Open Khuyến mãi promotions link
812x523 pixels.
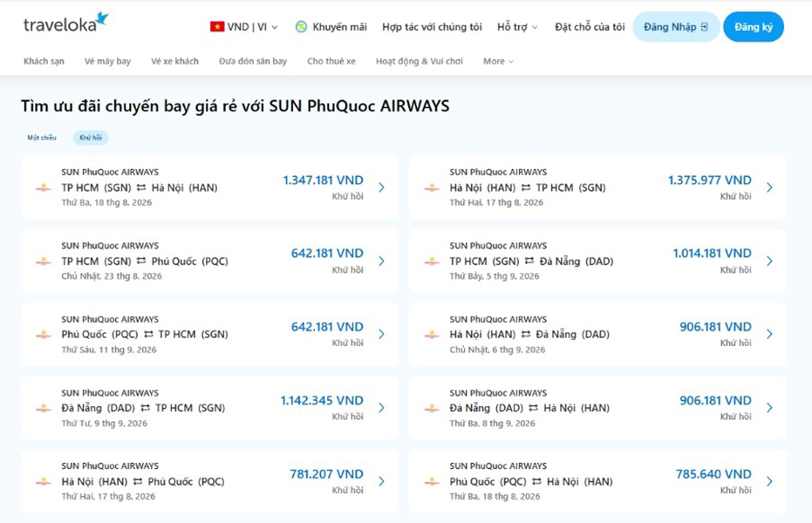coord(340,27)
